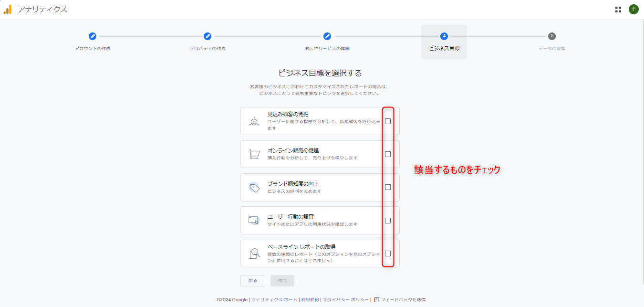Viewport: 644px width, 307px height.
Task: Open the プライバシー ポリシー footer link
Action: (x=345, y=300)
